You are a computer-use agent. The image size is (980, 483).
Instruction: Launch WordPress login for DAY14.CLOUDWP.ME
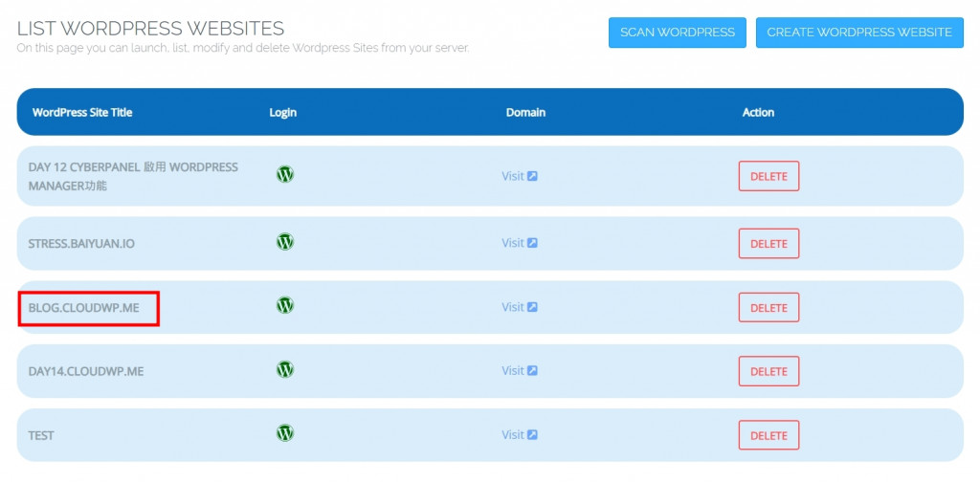pos(285,369)
